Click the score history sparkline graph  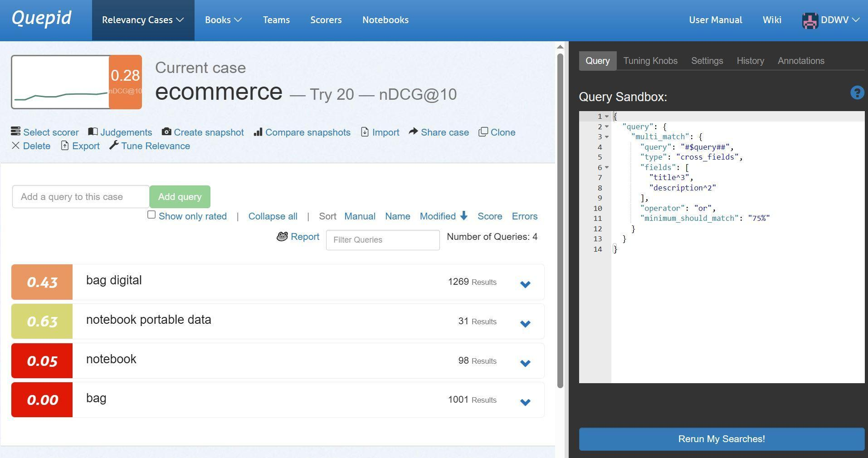[x=61, y=82]
